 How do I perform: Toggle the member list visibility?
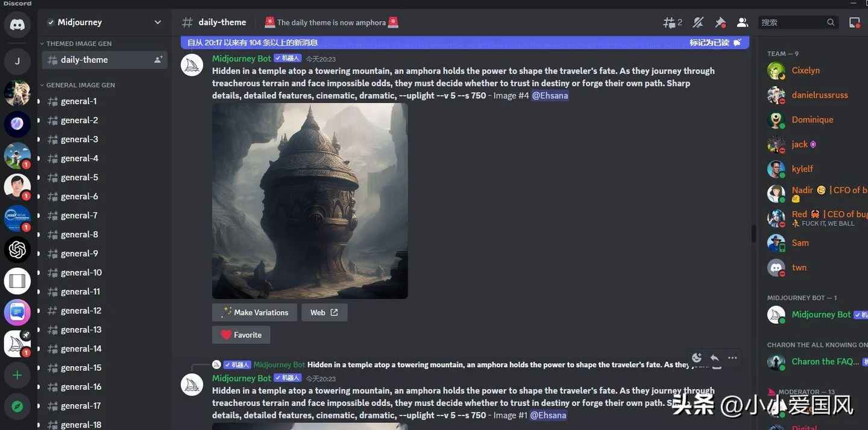tap(743, 22)
